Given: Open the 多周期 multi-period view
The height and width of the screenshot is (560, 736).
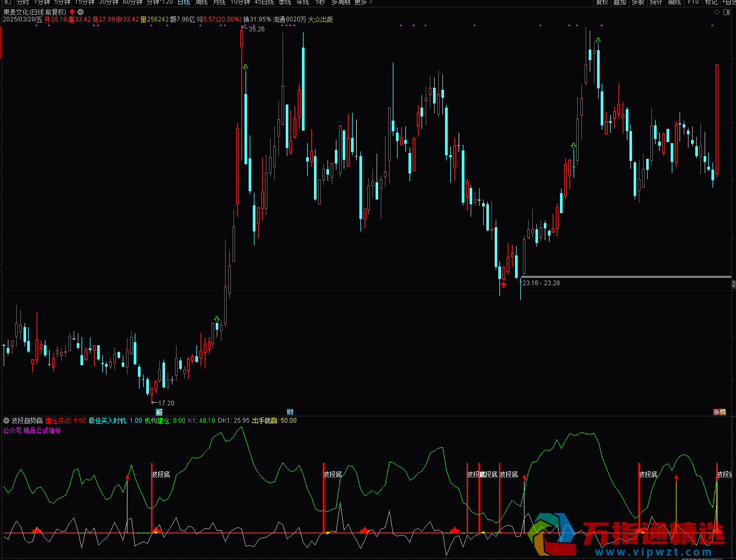Looking at the screenshot, I should [341, 2].
